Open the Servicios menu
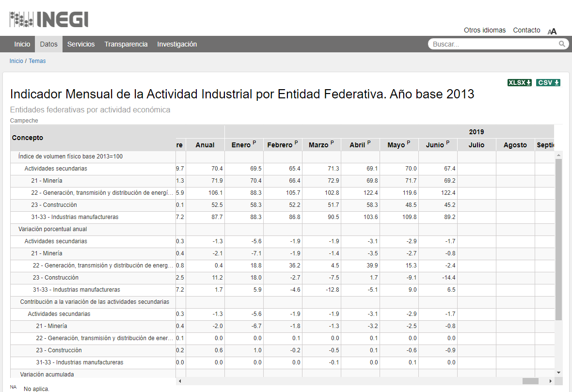The width and height of the screenshot is (572, 392). pos(81,44)
